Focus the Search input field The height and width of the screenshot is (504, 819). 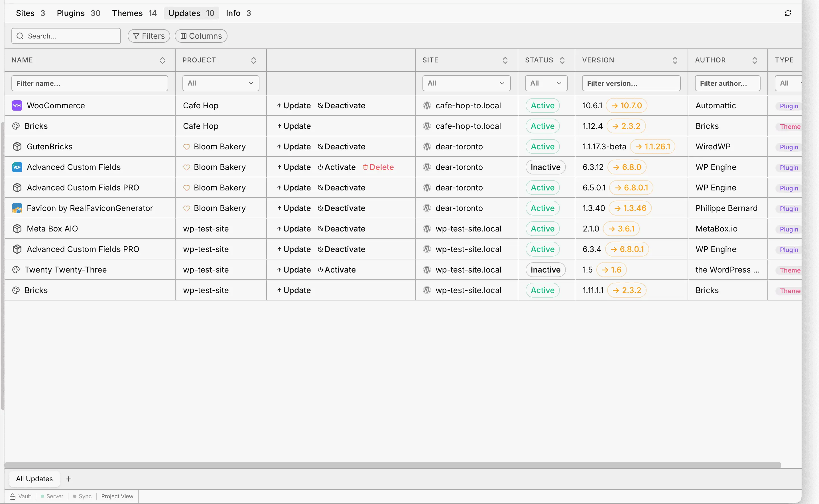66,36
